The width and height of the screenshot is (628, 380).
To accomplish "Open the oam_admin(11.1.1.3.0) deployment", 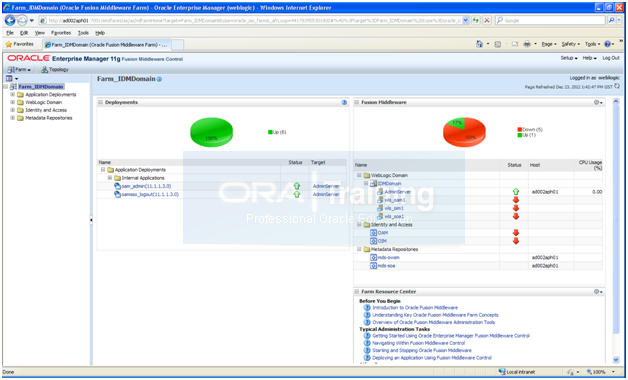I will coord(146,186).
